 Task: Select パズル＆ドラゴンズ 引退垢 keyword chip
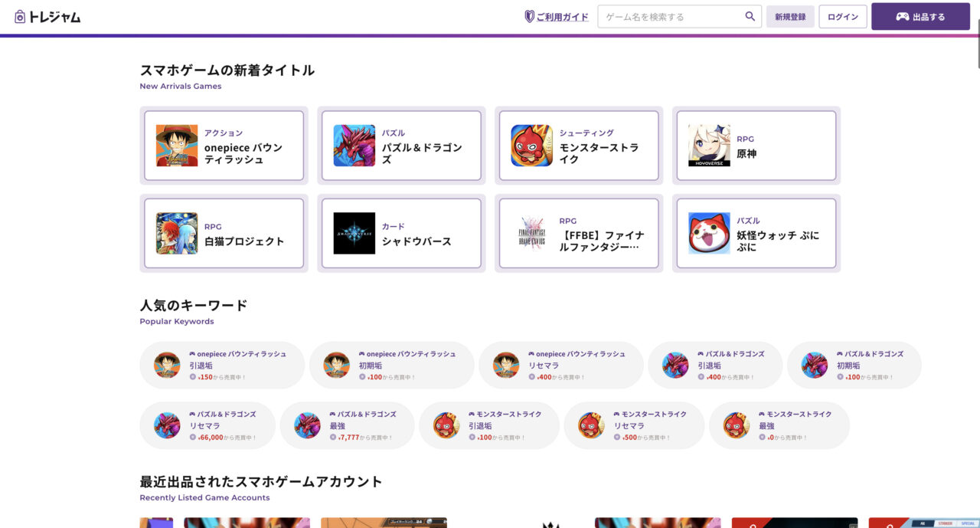click(x=715, y=366)
